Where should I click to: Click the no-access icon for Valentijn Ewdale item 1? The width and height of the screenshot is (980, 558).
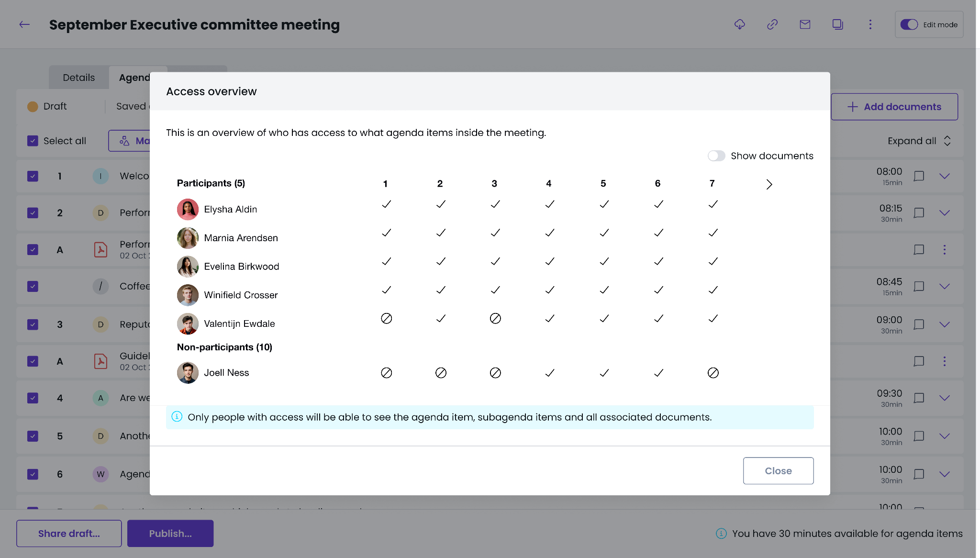tap(386, 319)
